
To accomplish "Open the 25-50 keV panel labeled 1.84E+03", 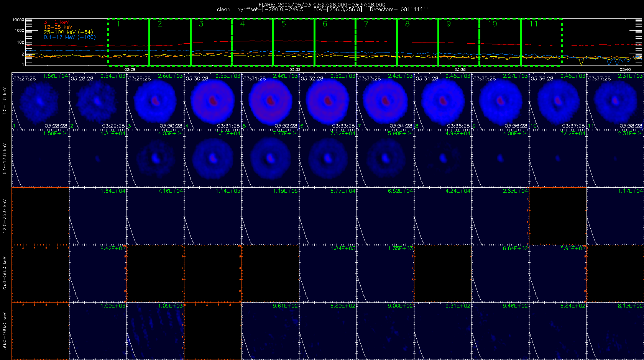I will (x=328, y=273).
